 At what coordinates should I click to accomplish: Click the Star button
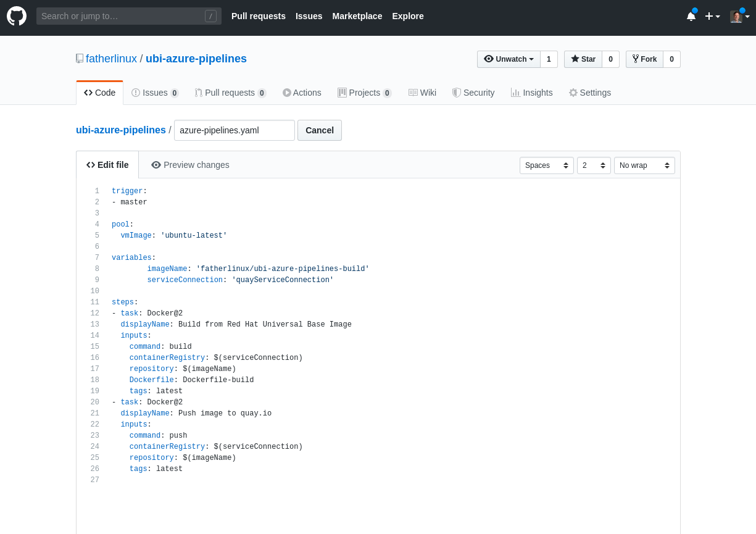(583, 59)
